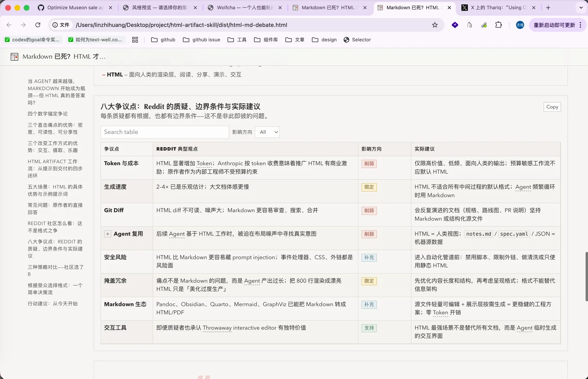Jump to HTML ARTIFACT 工作流 sidebar entry
Image resolution: width=588 pixels, height=379 pixels.
55,169
